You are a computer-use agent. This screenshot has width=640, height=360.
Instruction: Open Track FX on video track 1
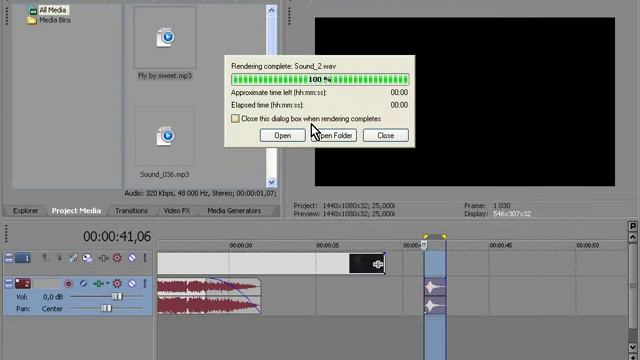[x=103, y=258]
